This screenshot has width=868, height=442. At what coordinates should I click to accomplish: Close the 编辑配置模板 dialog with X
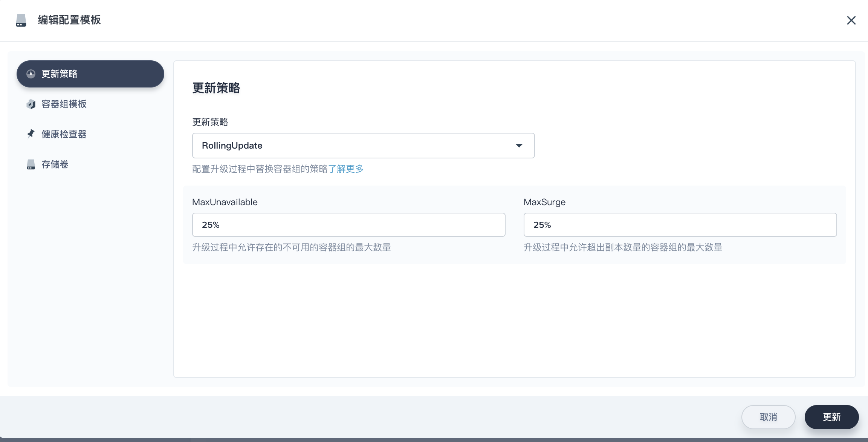tap(851, 20)
